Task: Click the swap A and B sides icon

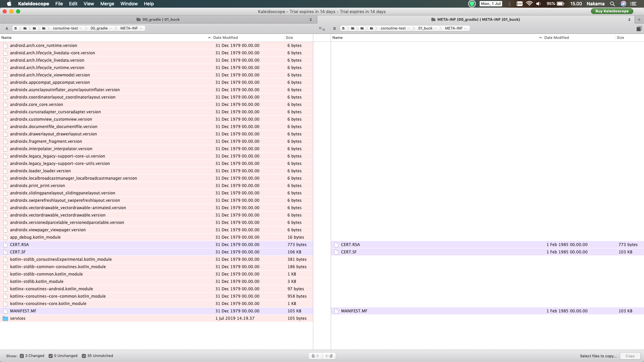Action: coord(322,28)
